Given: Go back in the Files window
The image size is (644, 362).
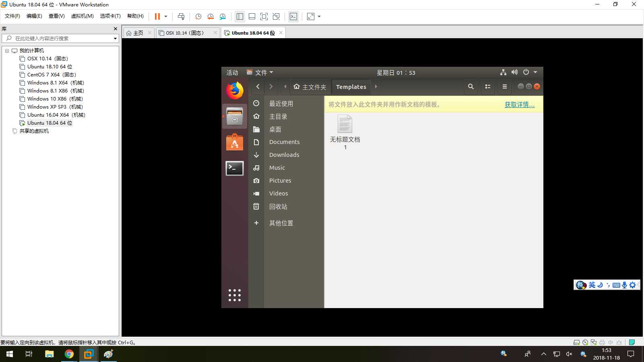Looking at the screenshot, I should pos(258,86).
